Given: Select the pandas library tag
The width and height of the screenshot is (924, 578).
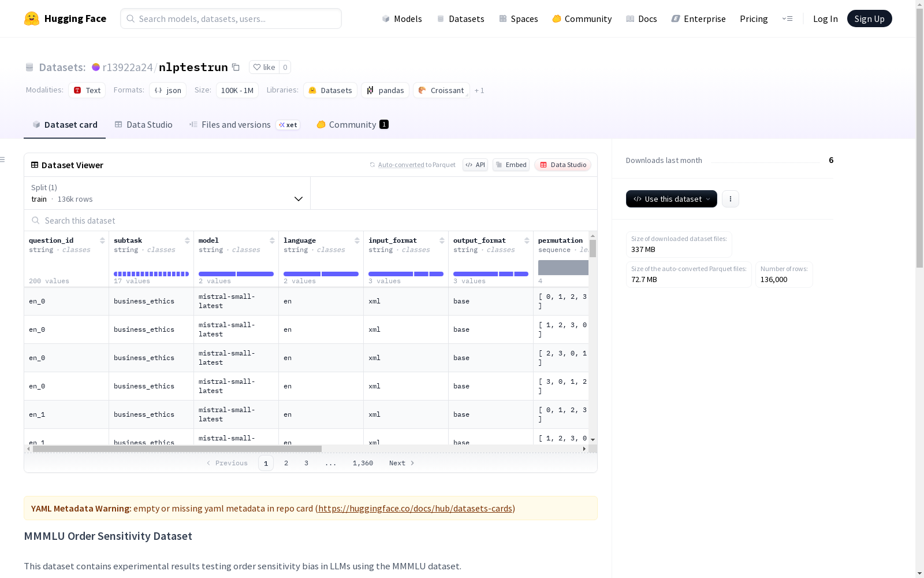Looking at the screenshot, I should coord(385,90).
